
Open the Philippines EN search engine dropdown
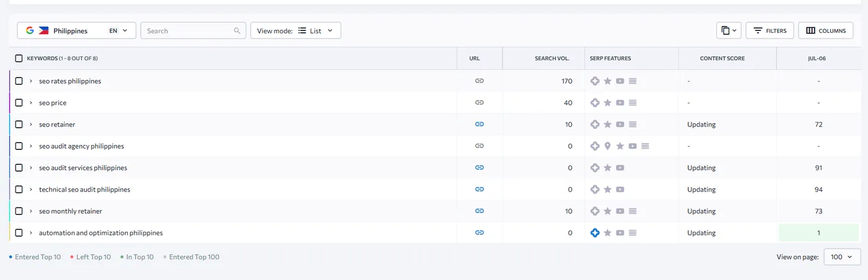[x=76, y=30]
